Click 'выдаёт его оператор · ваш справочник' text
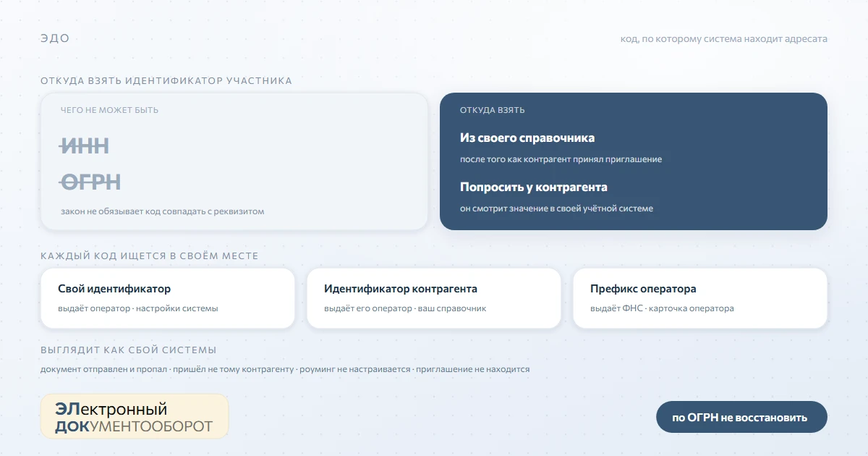The image size is (868, 456). [405, 308]
